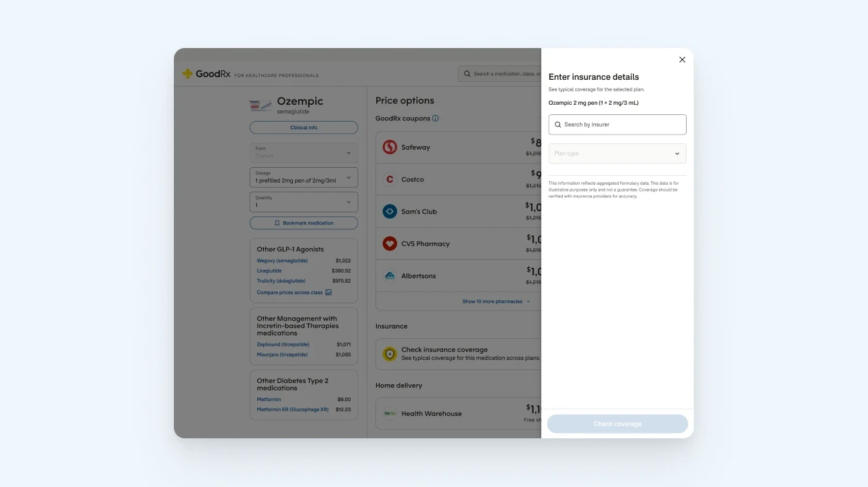This screenshot has height=487, width=868.
Task: Click the $12.23 Metformin ER price
Action: tap(343, 409)
